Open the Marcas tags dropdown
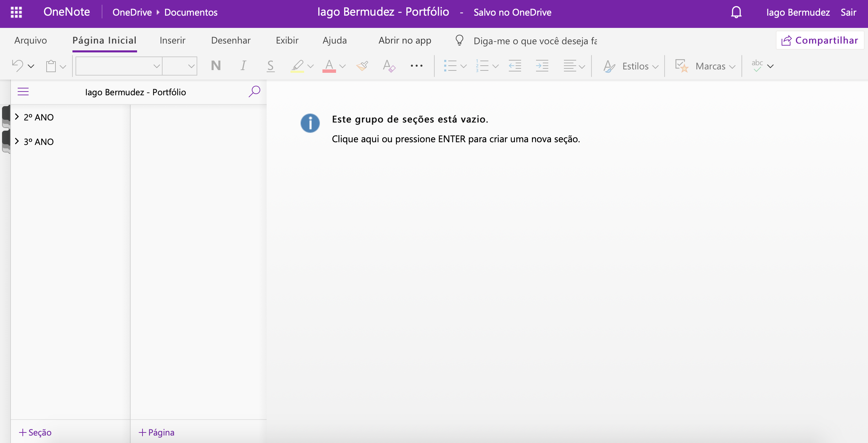Image resolution: width=868 pixels, height=443 pixels. pyautogui.click(x=705, y=66)
